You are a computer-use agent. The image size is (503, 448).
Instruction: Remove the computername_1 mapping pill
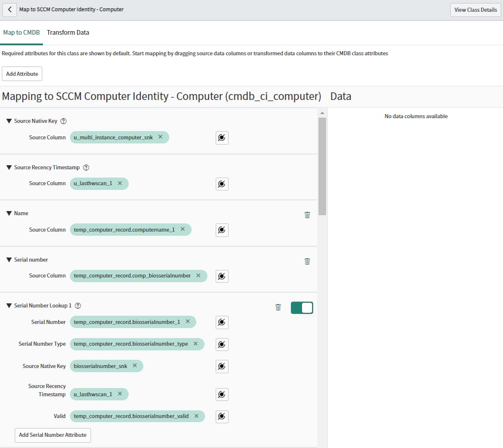click(x=183, y=229)
